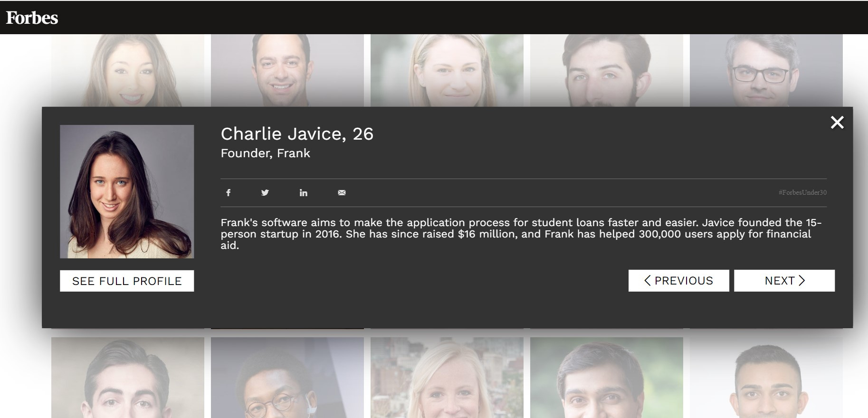Go to the PREVIOUS profile
The height and width of the screenshot is (418, 868).
point(678,281)
